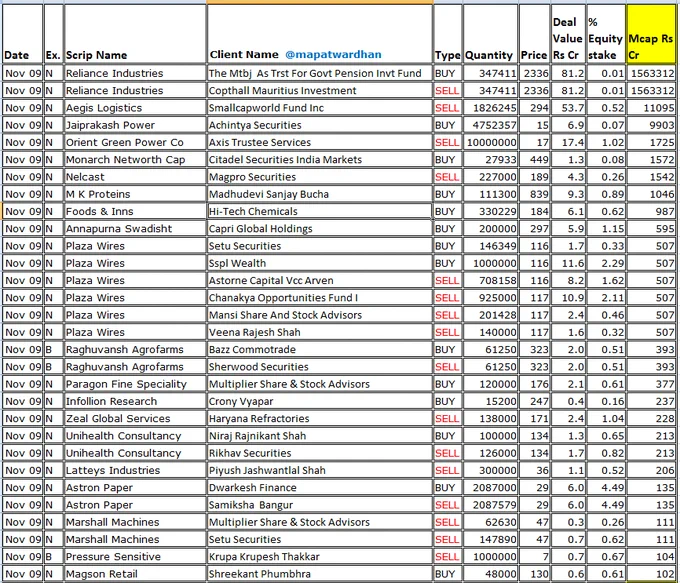Click Madhudevi Sanjay Bucha cell
Viewport: 680px width, 583px height.
[320, 194]
